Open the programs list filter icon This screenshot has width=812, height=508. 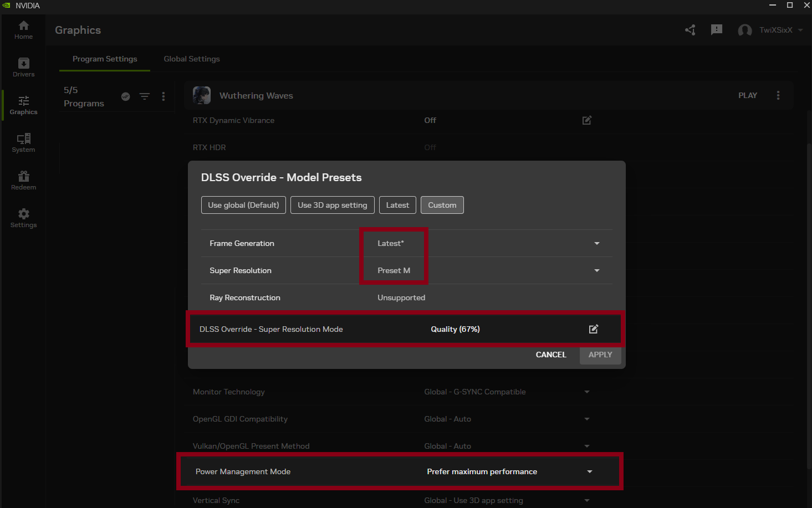coord(145,96)
